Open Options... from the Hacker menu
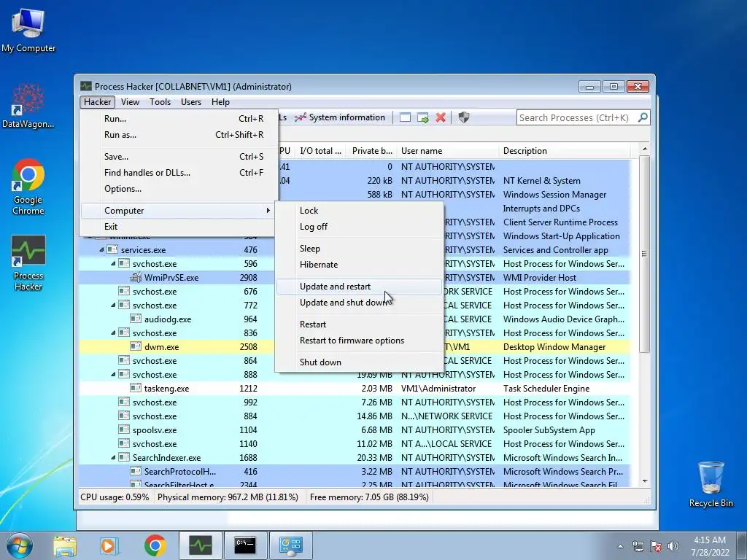Image resolution: width=747 pixels, height=560 pixels. [179, 189]
